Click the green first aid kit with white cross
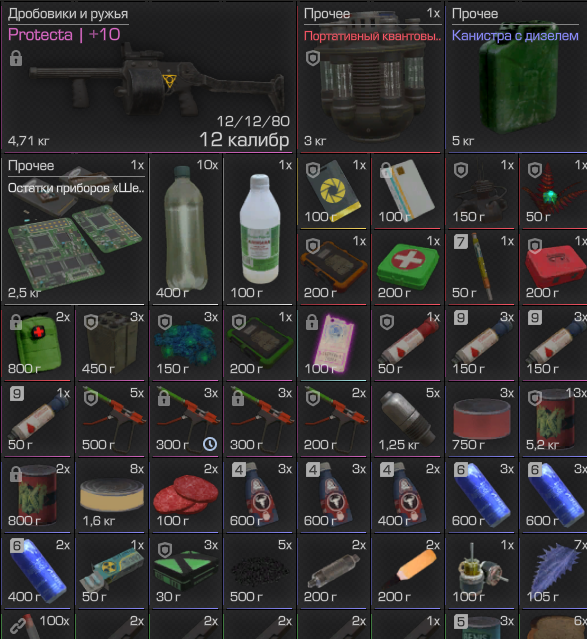 (407, 267)
